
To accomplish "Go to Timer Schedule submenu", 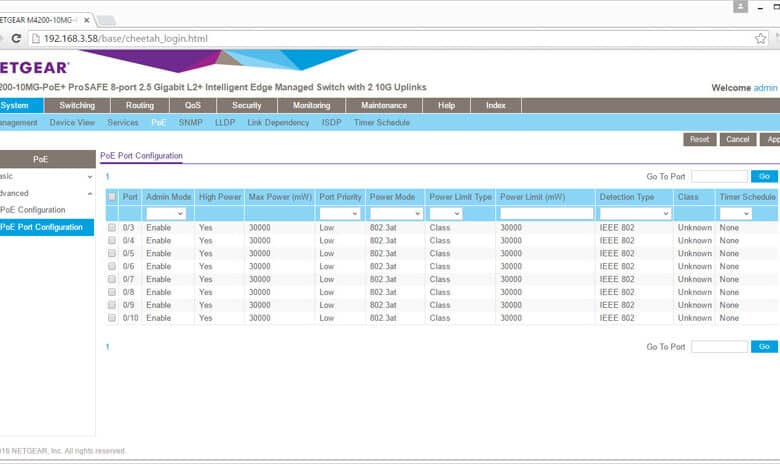I will click(x=382, y=122).
